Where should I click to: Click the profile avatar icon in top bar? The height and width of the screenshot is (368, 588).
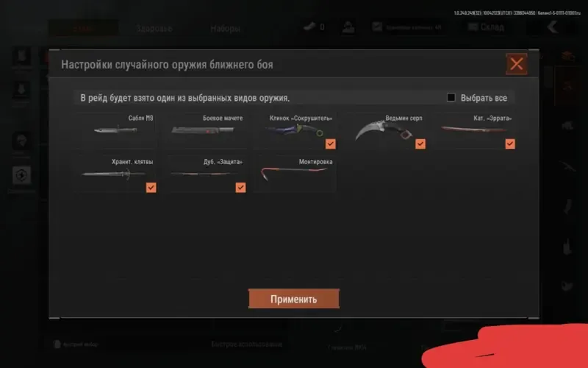348,27
